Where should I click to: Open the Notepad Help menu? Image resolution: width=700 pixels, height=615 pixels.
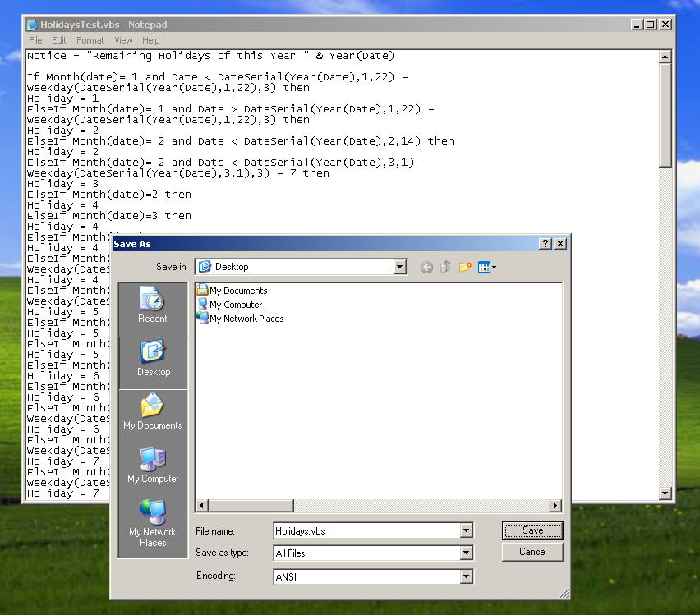coord(151,40)
